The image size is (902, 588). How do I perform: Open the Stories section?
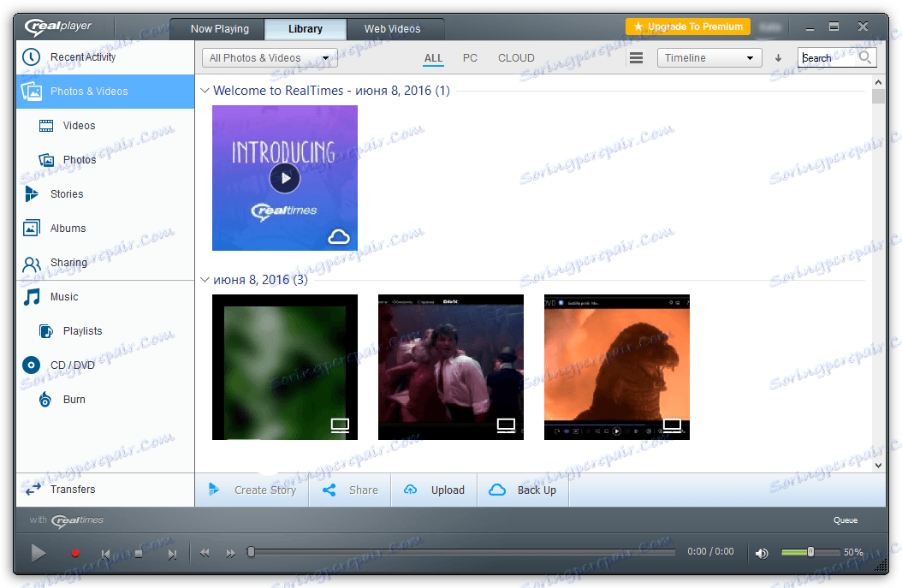32,193
